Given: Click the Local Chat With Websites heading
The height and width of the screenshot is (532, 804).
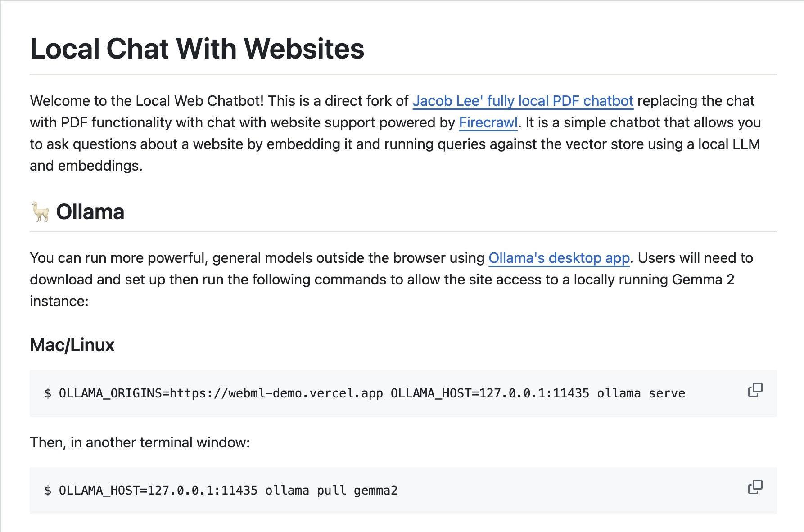Looking at the screenshot, I should click(x=197, y=49).
